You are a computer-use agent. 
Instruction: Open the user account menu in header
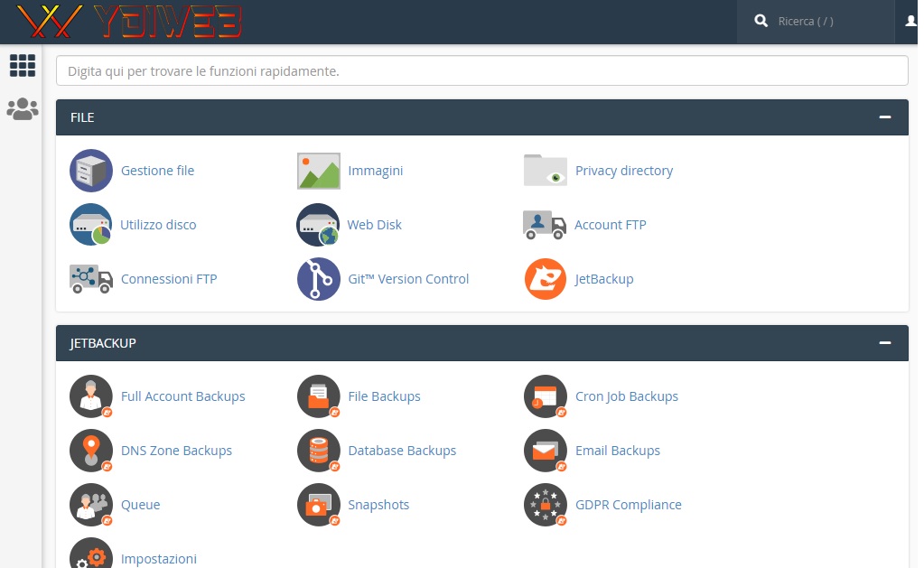(910, 21)
